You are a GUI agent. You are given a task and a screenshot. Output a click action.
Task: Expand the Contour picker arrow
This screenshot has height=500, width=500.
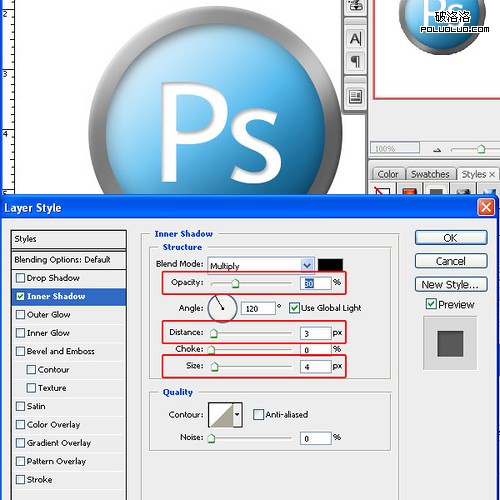(x=237, y=414)
